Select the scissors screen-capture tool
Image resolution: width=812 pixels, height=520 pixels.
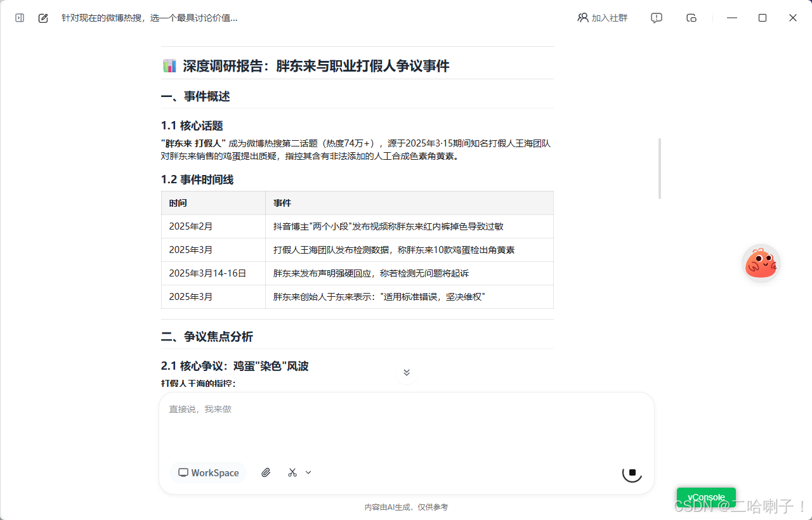pos(292,472)
